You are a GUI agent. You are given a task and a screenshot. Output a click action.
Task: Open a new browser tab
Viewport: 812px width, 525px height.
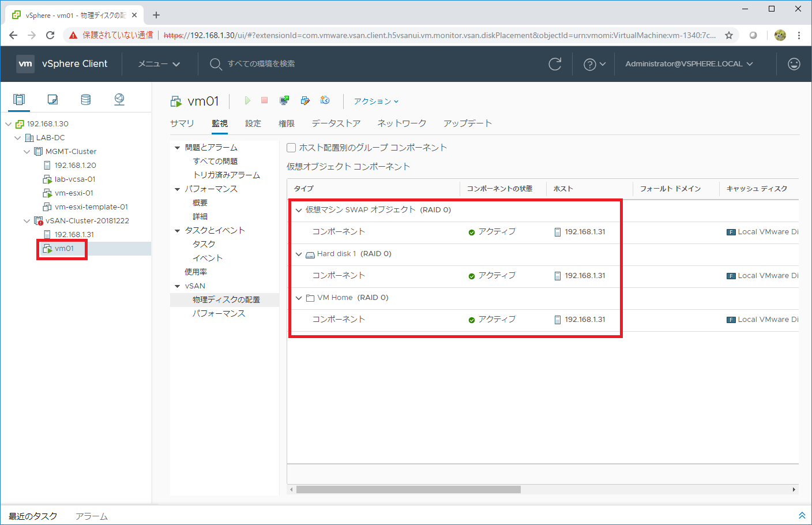[x=156, y=15]
